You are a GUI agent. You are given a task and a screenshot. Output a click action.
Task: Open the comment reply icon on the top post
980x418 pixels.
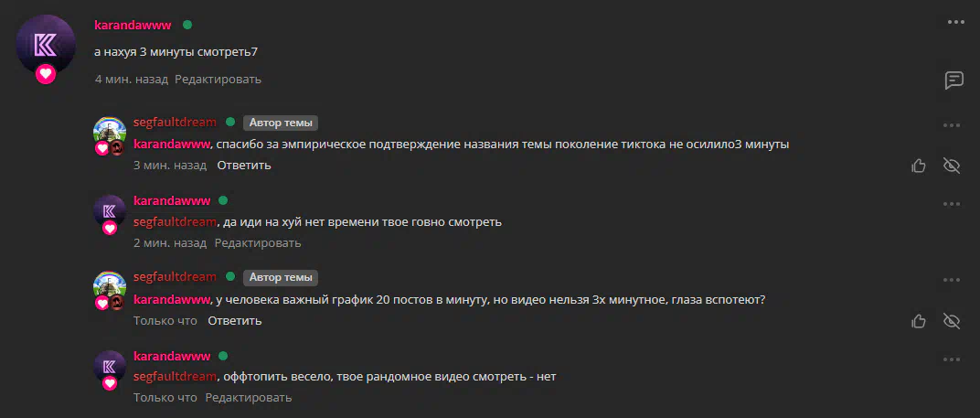(x=953, y=80)
